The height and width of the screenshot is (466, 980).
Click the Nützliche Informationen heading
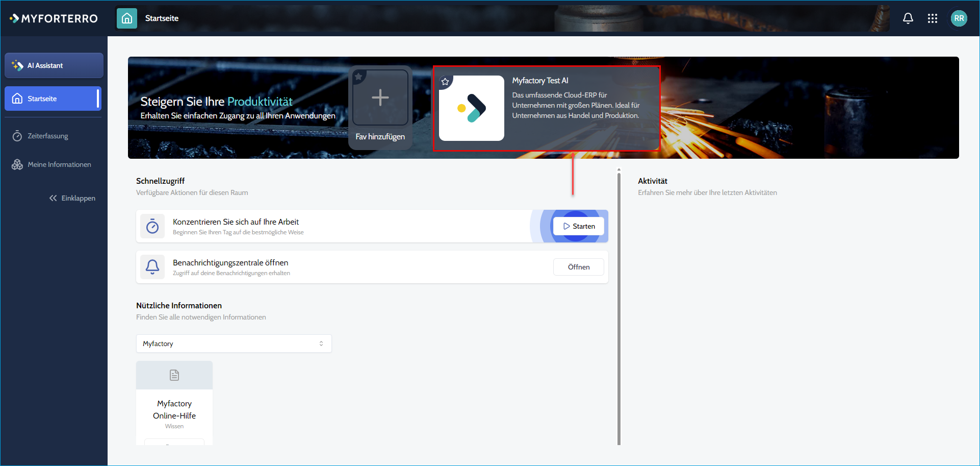[179, 305]
